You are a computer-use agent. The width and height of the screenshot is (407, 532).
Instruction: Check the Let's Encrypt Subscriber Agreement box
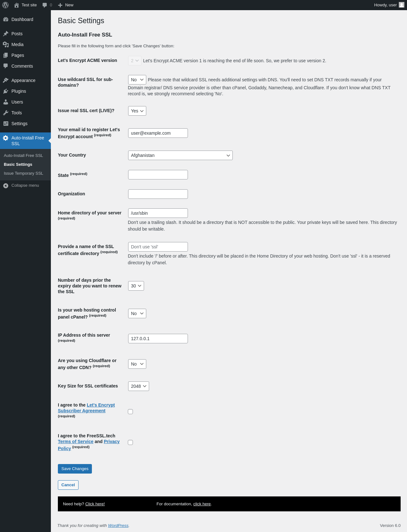click(130, 412)
